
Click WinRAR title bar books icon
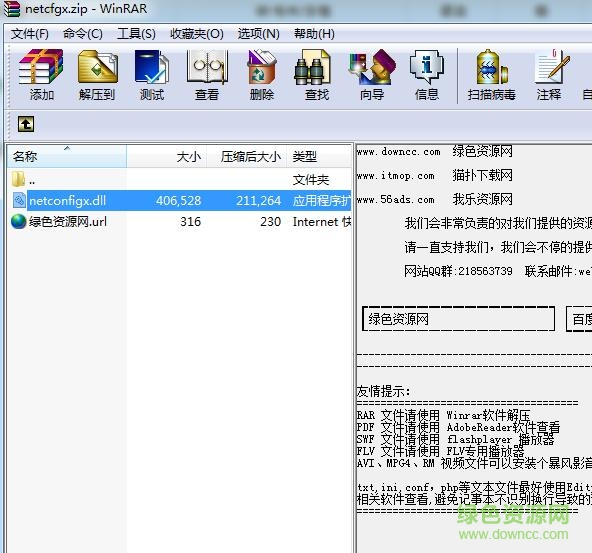(12, 9)
